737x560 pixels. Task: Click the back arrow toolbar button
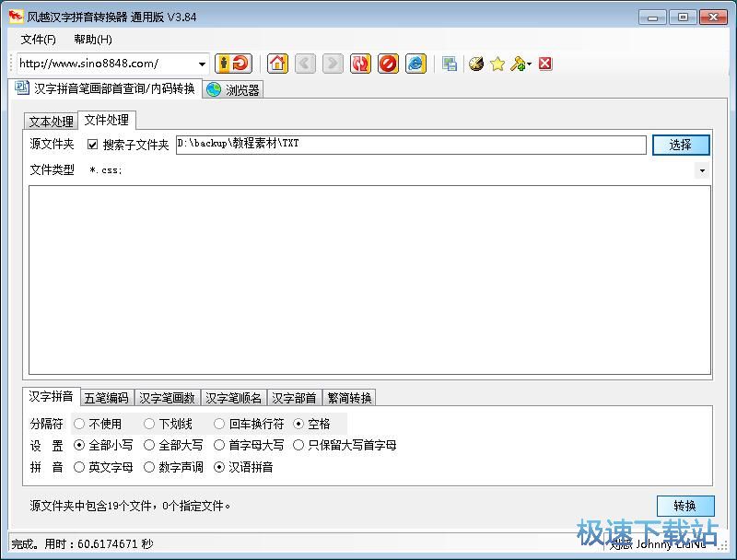[305, 64]
